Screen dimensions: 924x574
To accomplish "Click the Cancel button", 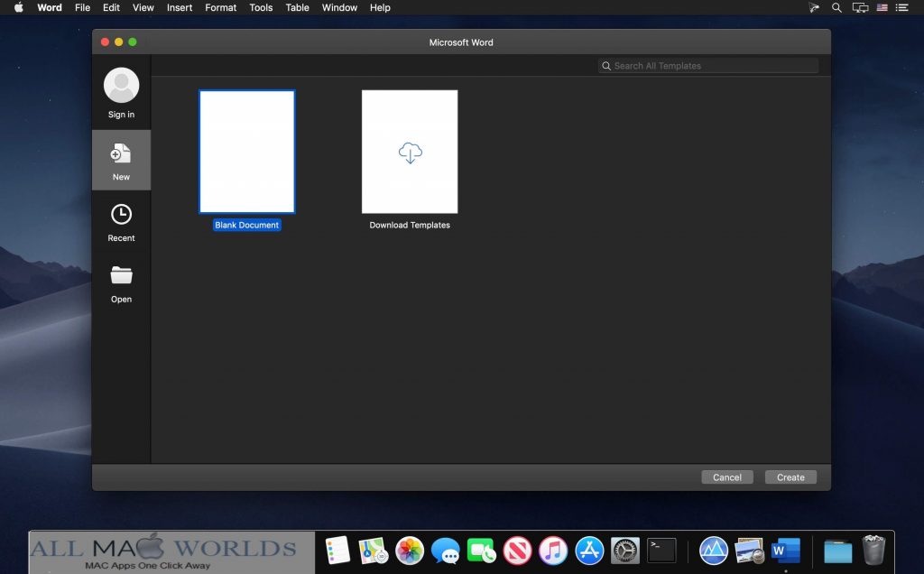I will [x=727, y=477].
